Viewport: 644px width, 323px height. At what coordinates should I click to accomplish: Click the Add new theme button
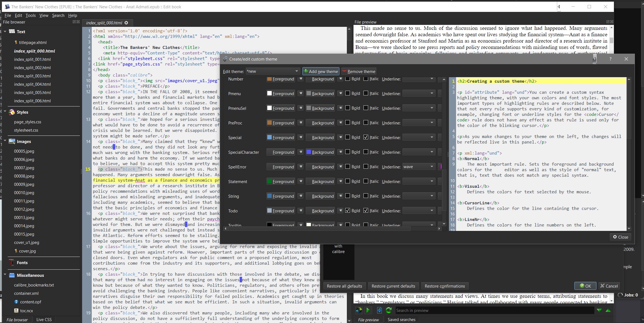pos(321,71)
